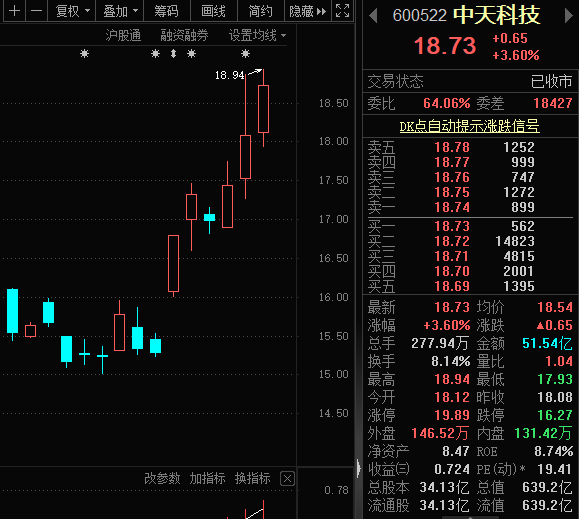Click the 今开 value 18.12
Viewport: 579px width, 519px height.
click(x=452, y=397)
